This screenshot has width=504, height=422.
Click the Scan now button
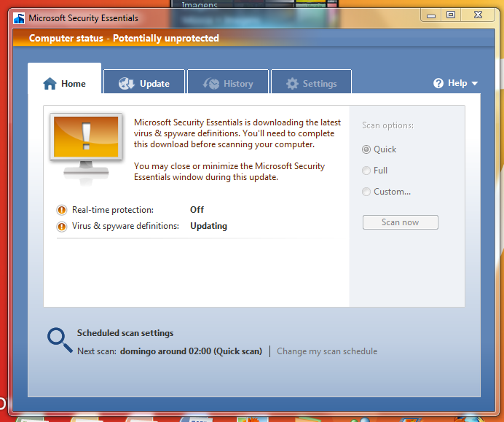(x=400, y=222)
